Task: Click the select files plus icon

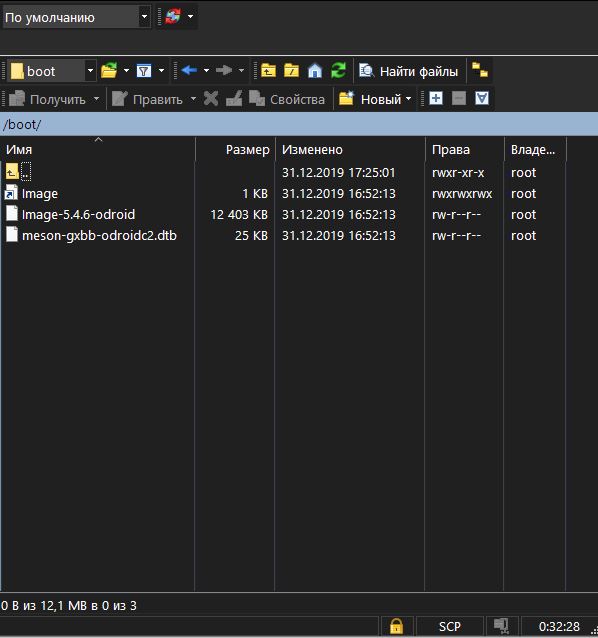Action: (x=436, y=98)
